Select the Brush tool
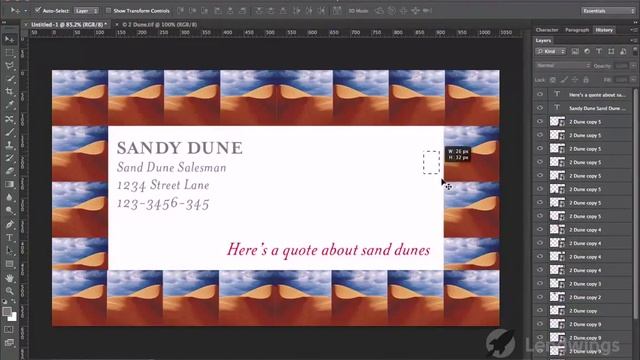This screenshot has height=360, width=640. click(x=9, y=132)
